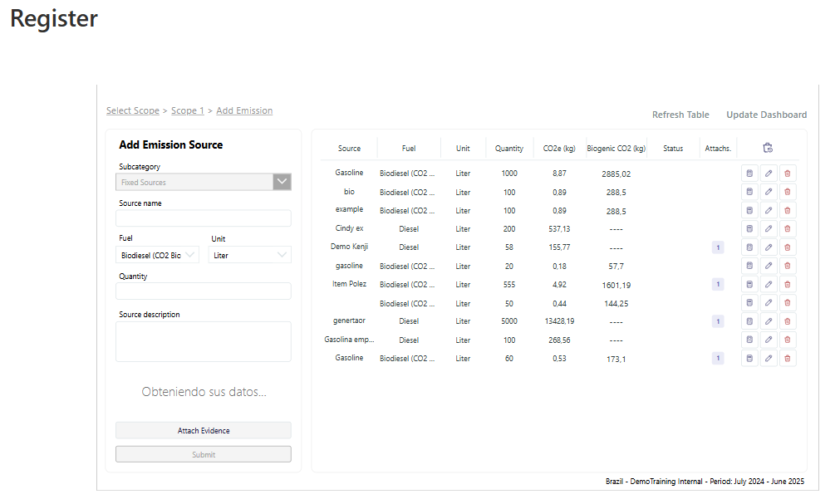Delete the Gasoline row with quantity 60

788,358
